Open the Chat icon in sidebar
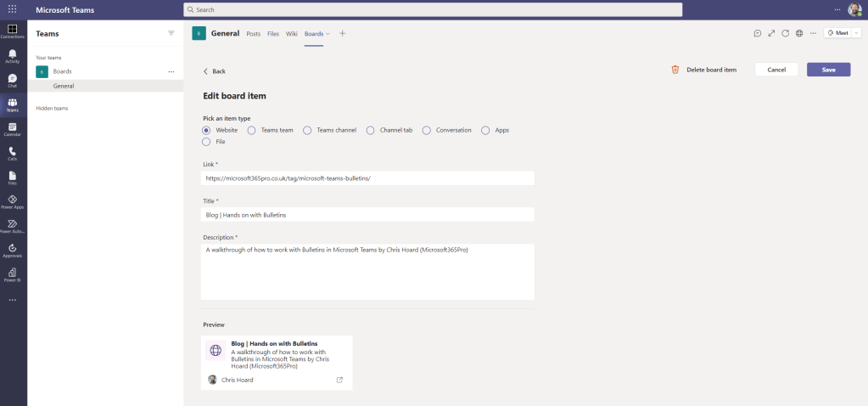Viewport: 868px width, 406px height. click(12, 81)
